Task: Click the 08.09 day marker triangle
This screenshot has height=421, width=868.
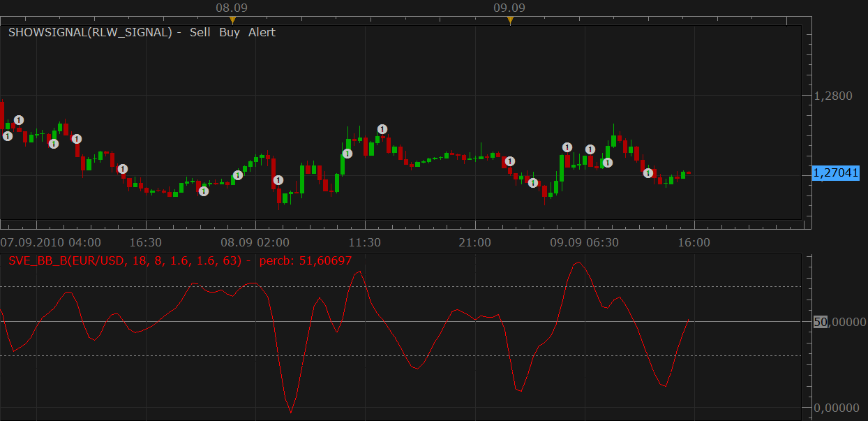Action: tap(232, 20)
